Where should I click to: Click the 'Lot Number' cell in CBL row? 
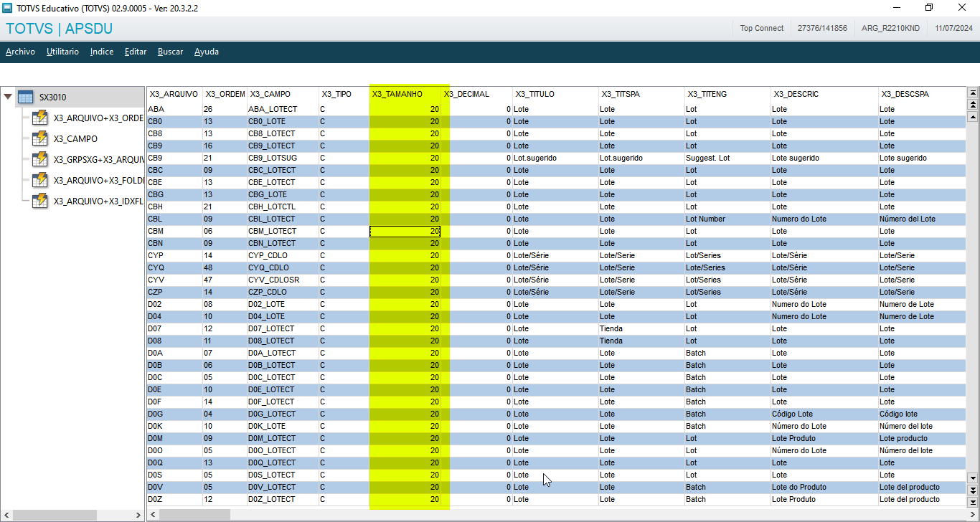(x=727, y=219)
